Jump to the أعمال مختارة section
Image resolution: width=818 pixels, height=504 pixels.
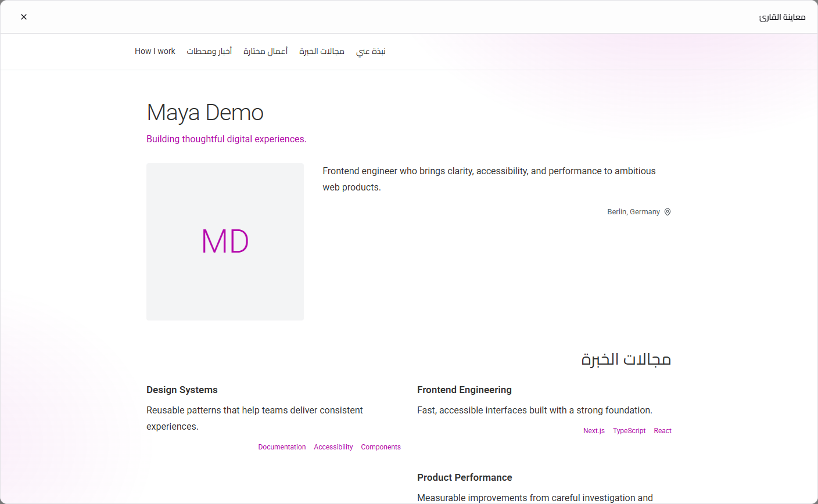coord(266,52)
